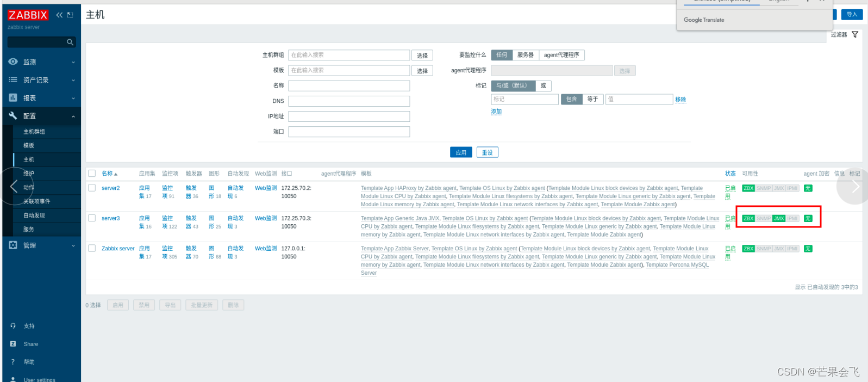Click ZBX badge in server3 row
The height and width of the screenshot is (382, 868).
(x=748, y=219)
